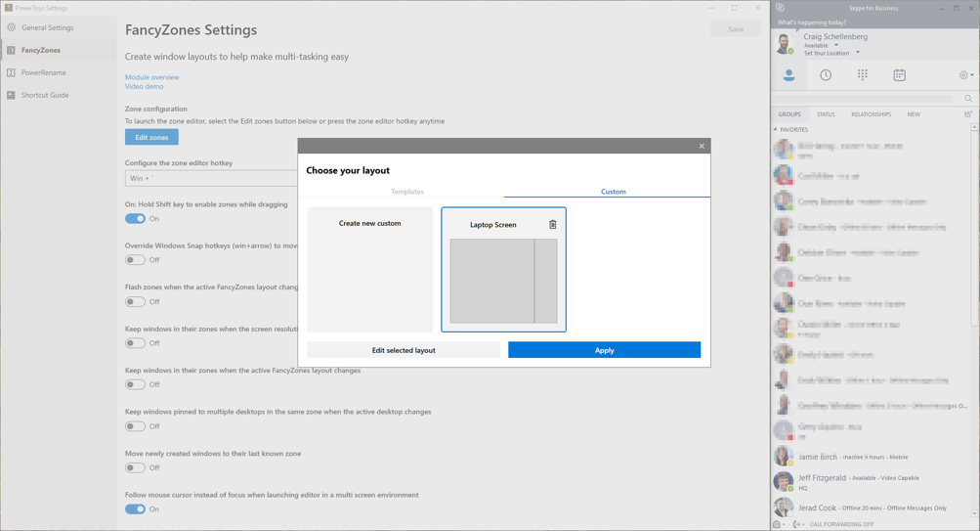This screenshot has width=980, height=531.
Task: Delete the Laptop Screen custom layout
Action: 553,225
